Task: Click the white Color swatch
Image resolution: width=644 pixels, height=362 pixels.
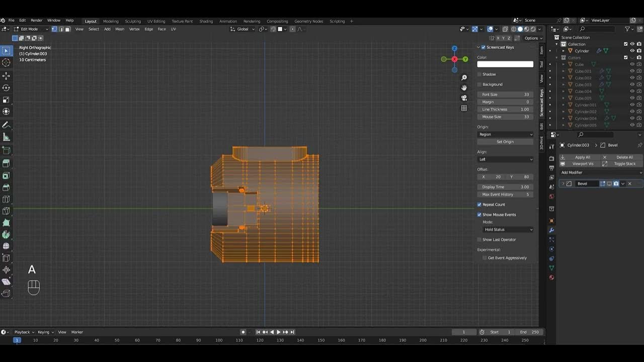Action: (505, 64)
